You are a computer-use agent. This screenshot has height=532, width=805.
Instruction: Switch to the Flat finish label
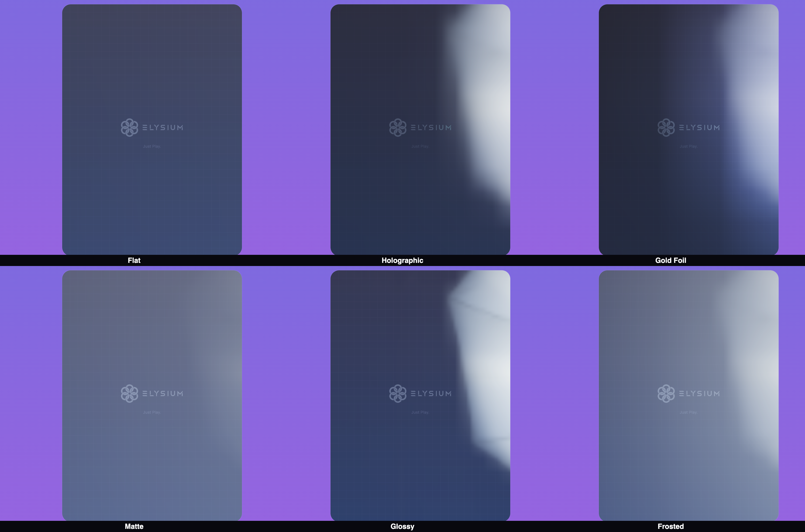(134, 260)
